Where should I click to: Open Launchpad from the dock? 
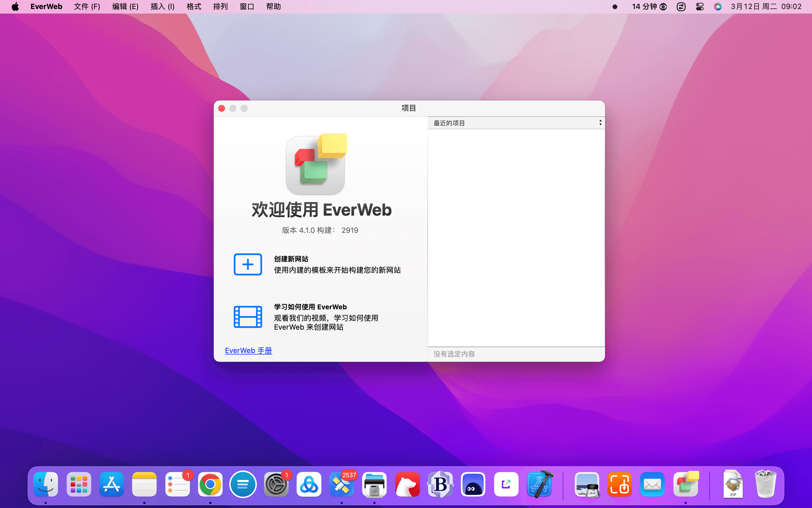click(79, 484)
